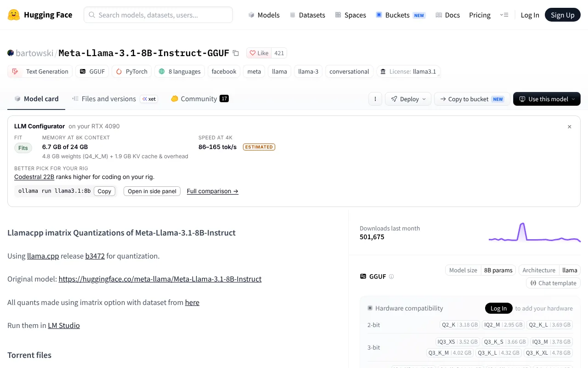Image resolution: width=588 pixels, height=368 pixels.
Task: Close the LLM Configurator panel
Action: click(570, 126)
